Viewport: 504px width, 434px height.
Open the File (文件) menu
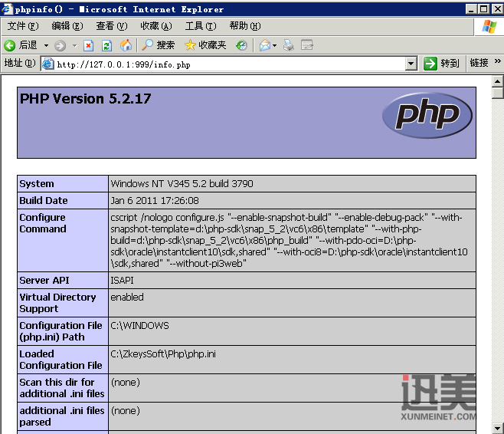coord(23,26)
